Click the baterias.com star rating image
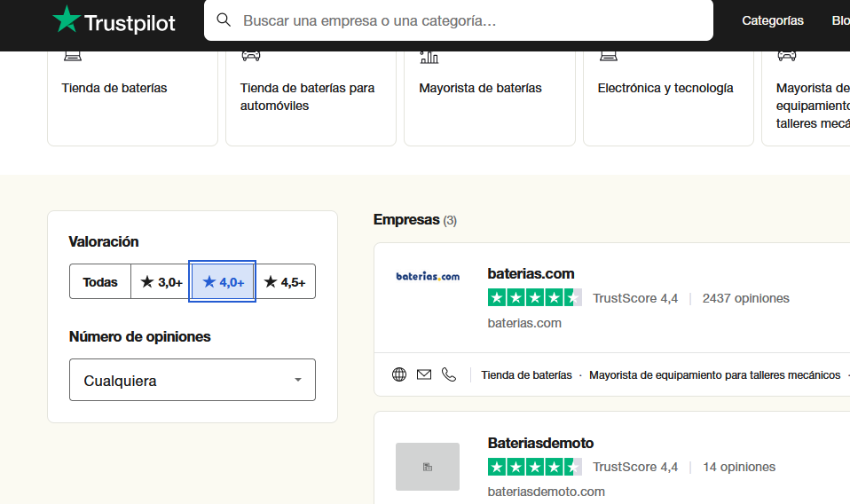The height and width of the screenshot is (504, 850). coord(534,297)
